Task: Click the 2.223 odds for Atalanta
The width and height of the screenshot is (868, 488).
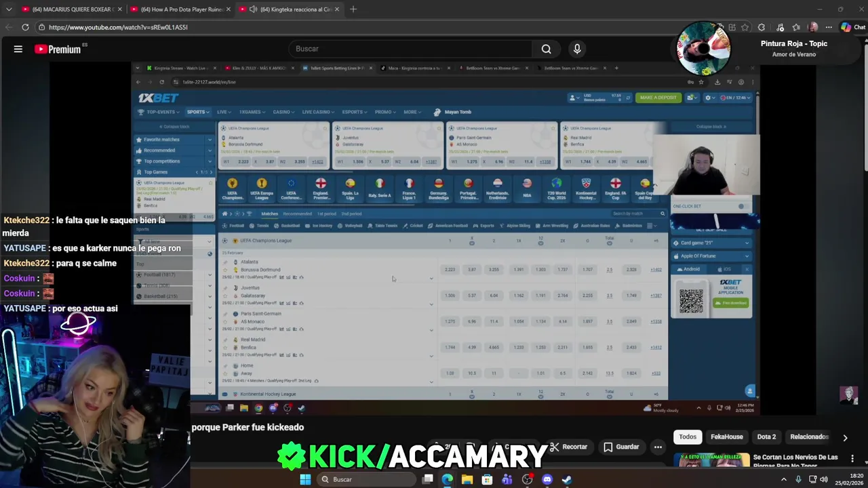Action: coord(450,270)
